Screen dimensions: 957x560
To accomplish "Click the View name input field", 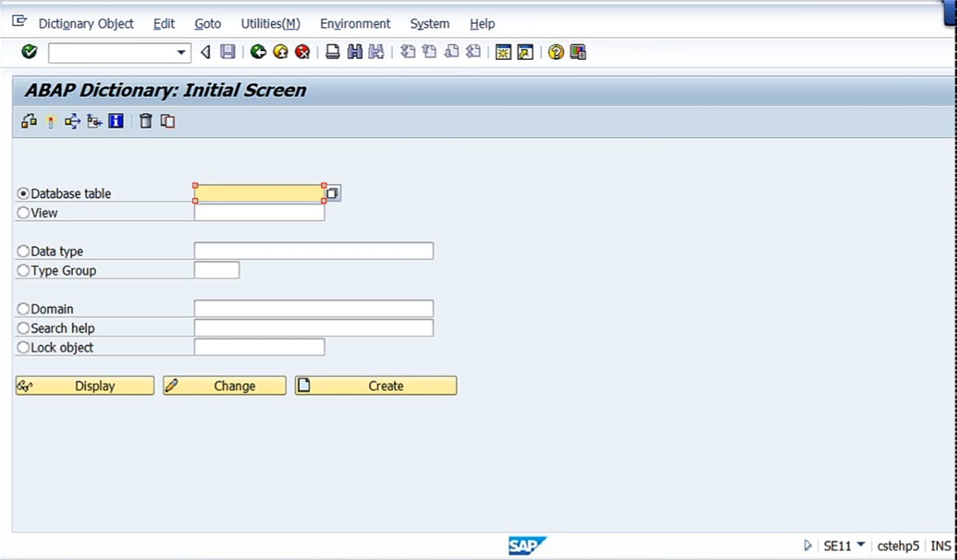I will coord(260,213).
